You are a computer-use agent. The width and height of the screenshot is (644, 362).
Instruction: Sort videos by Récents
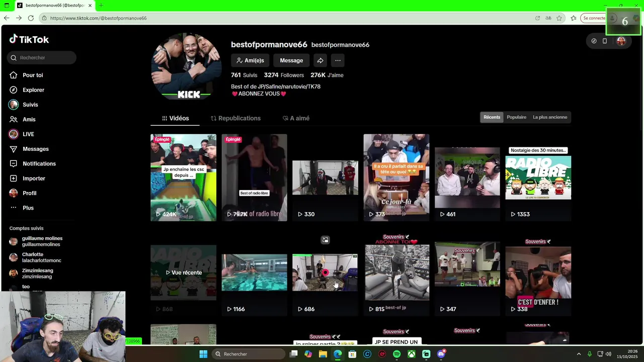(492, 117)
